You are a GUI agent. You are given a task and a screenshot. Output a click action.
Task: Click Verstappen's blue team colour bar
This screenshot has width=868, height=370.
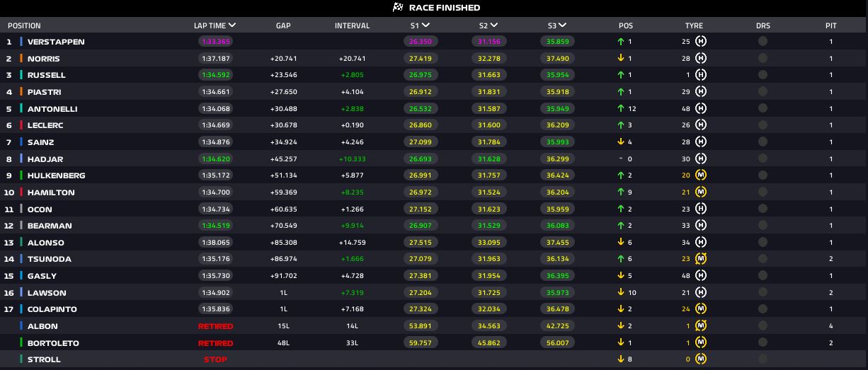click(x=21, y=42)
